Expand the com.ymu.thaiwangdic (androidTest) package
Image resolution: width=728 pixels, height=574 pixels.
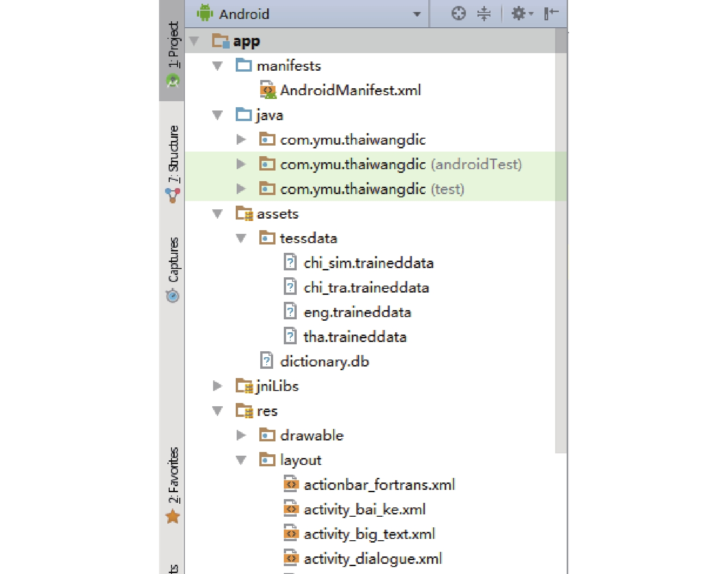(241, 164)
